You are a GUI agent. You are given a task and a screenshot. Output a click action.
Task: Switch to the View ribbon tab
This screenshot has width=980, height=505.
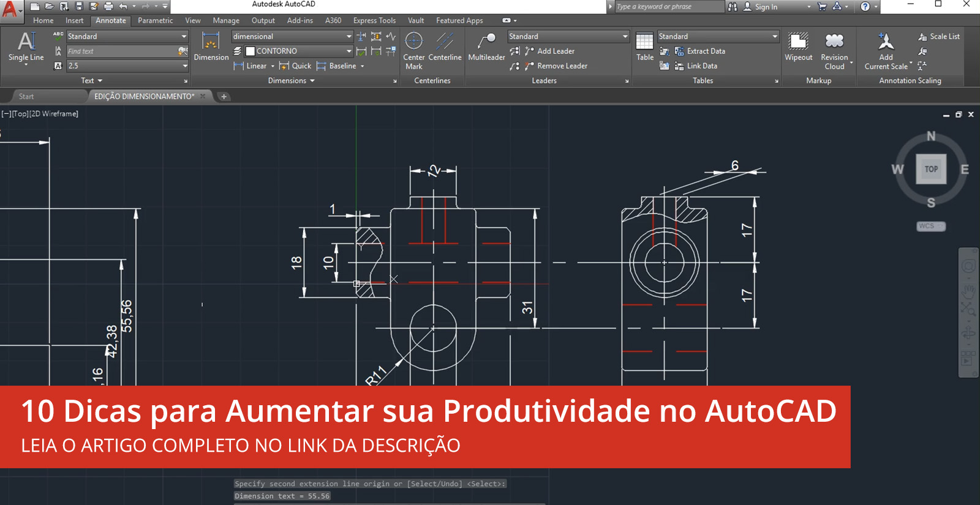click(193, 21)
